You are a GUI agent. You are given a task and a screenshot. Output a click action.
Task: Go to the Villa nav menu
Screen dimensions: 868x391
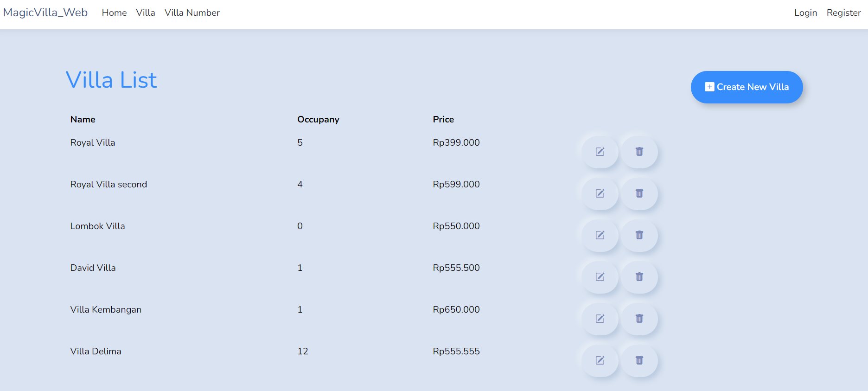146,13
